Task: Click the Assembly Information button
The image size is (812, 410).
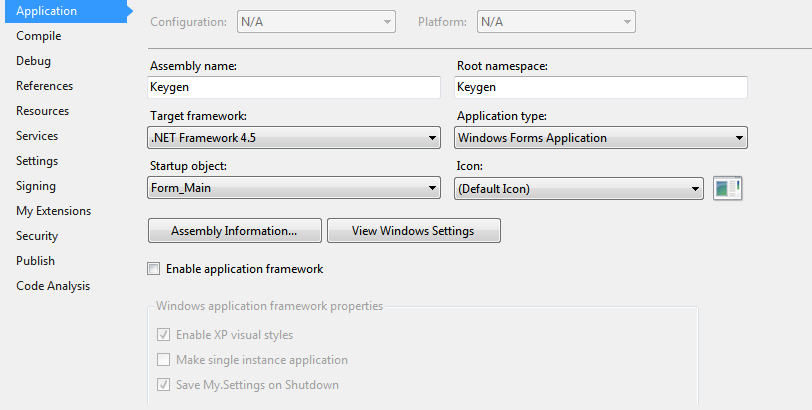Action: [234, 231]
